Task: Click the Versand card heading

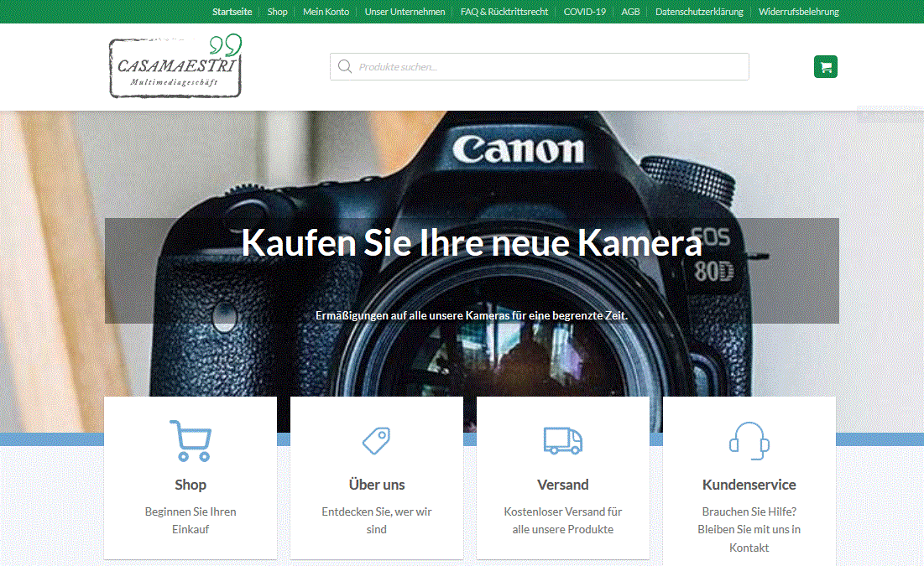Action: (563, 485)
